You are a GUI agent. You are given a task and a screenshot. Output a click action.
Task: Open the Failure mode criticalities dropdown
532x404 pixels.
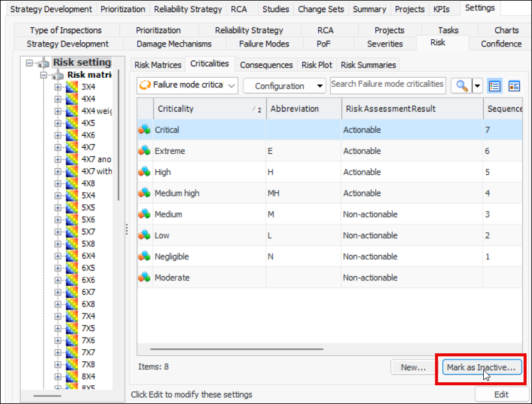[x=187, y=86]
